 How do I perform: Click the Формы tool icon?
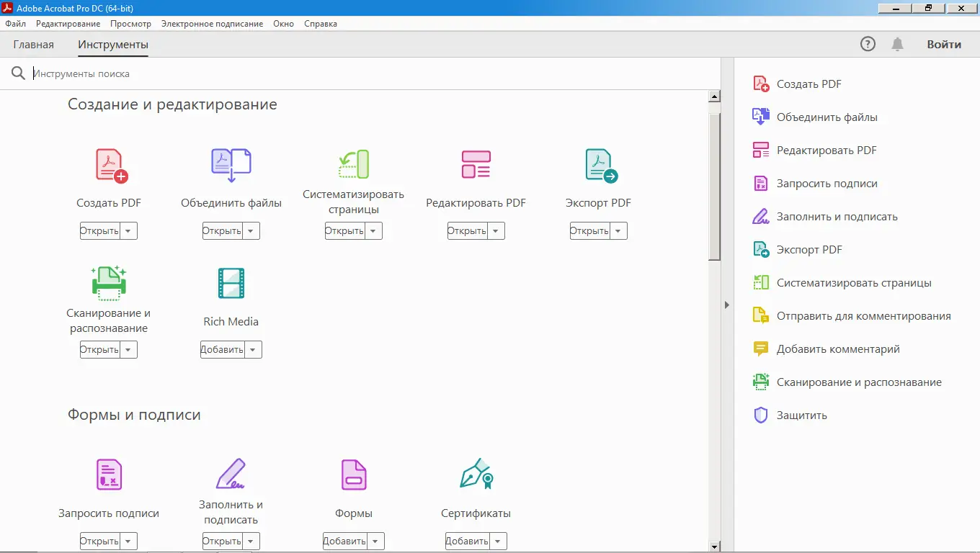click(354, 475)
